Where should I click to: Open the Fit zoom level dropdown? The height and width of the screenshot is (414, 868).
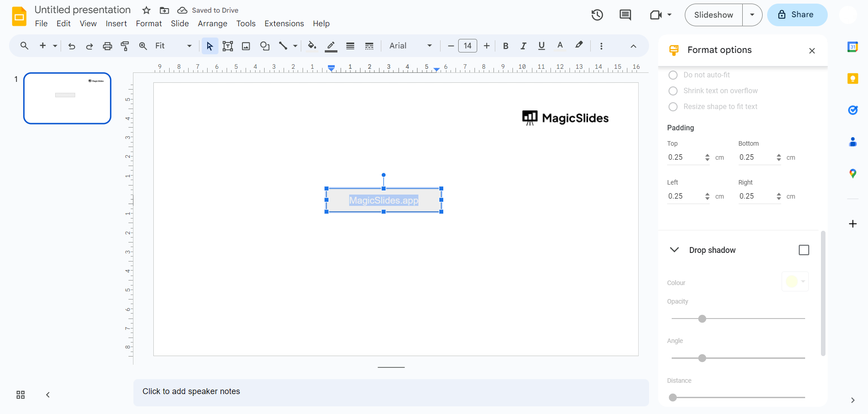point(174,46)
